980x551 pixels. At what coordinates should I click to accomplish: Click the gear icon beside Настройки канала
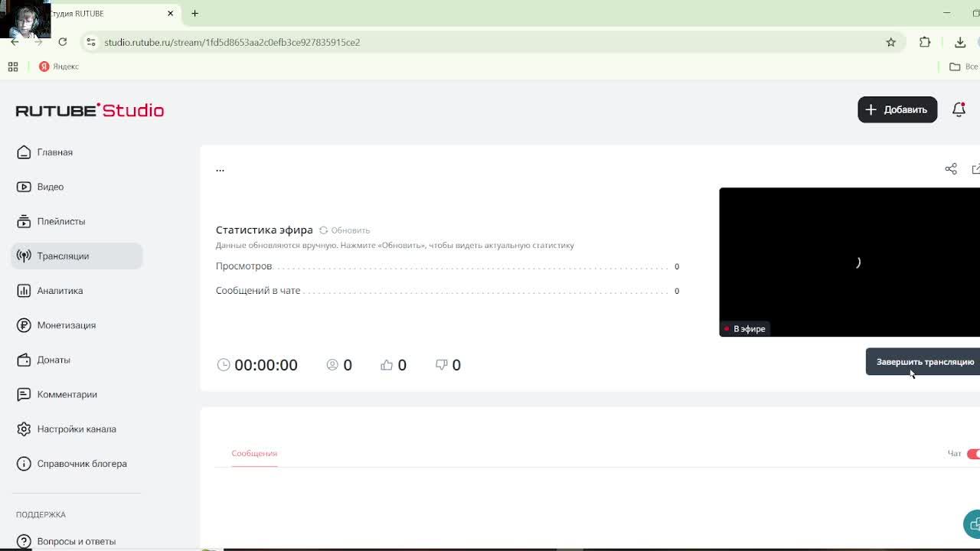24,429
